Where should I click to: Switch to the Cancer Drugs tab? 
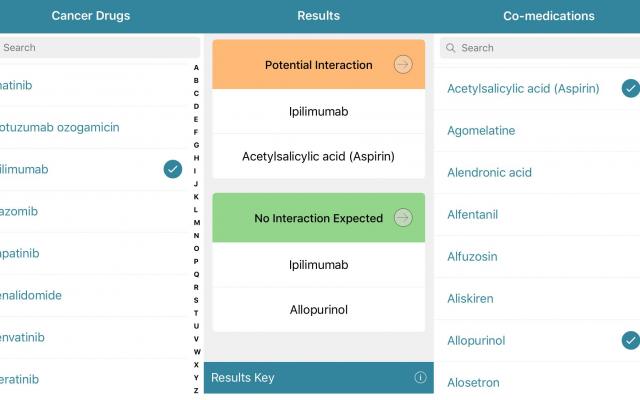(90, 16)
